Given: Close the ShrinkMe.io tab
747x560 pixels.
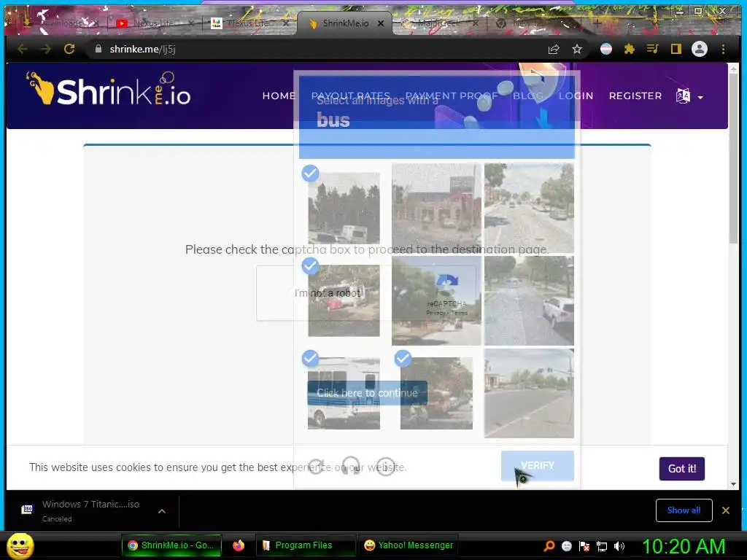Looking at the screenshot, I should pos(381,23).
